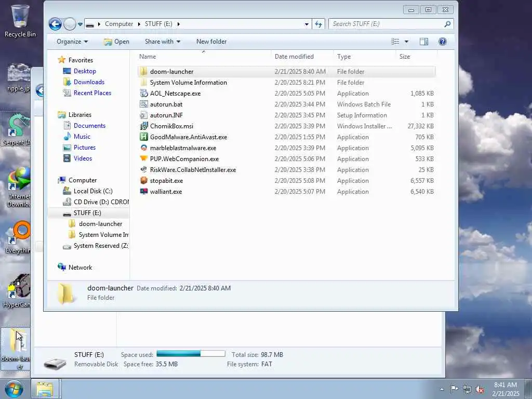Select System Reserved (Z:) drive in tree
This screenshot has width=532, height=399.
click(101, 246)
